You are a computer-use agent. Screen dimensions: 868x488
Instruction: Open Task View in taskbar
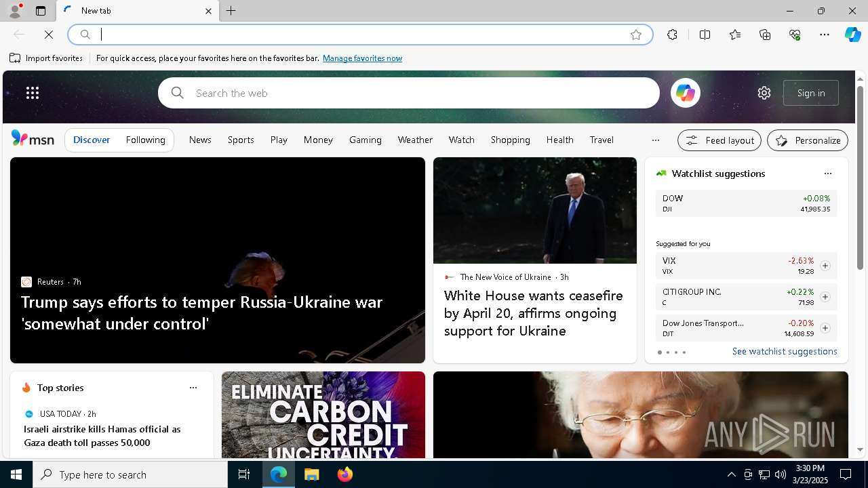pyautogui.click(x=244, y=474)
